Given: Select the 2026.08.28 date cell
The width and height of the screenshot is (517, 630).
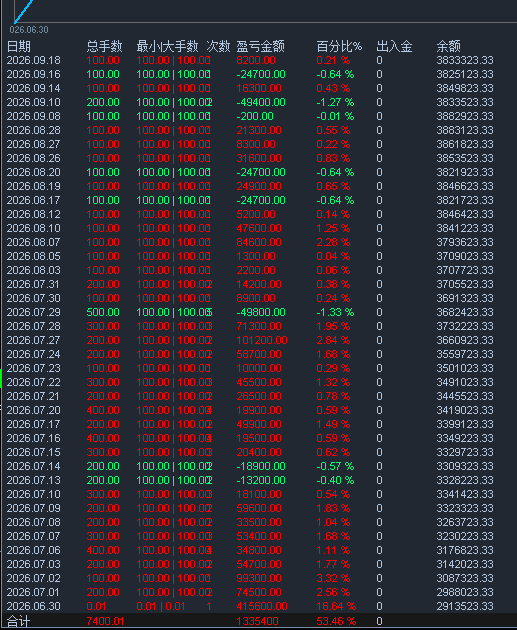Looking at the screenshot, I should pos(33,130).
